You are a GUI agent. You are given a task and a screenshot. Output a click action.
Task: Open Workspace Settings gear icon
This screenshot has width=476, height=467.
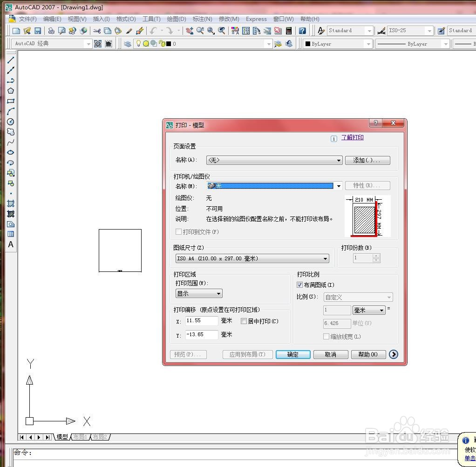98,44
